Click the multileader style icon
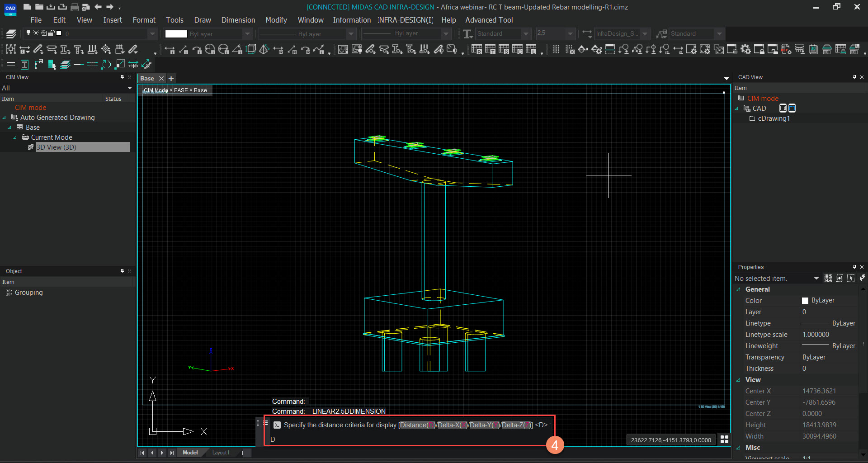This screenshot has height=463, width=868. pos(662,34)
